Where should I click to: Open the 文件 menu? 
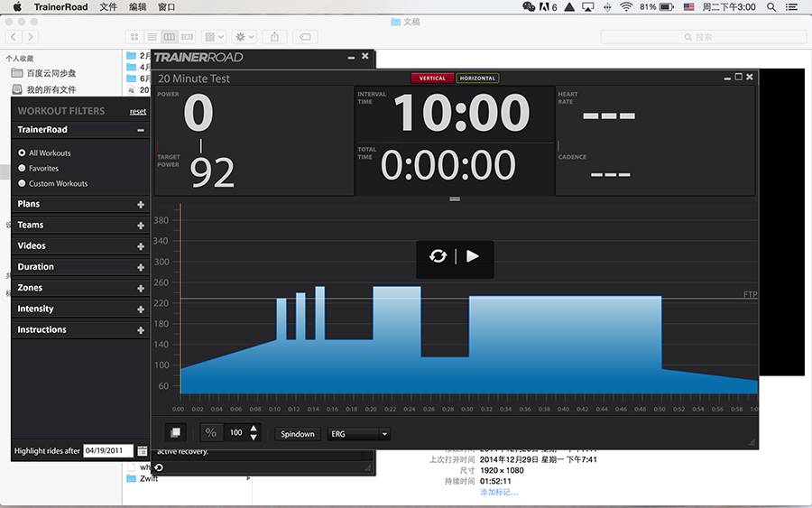tap(108, 6)
